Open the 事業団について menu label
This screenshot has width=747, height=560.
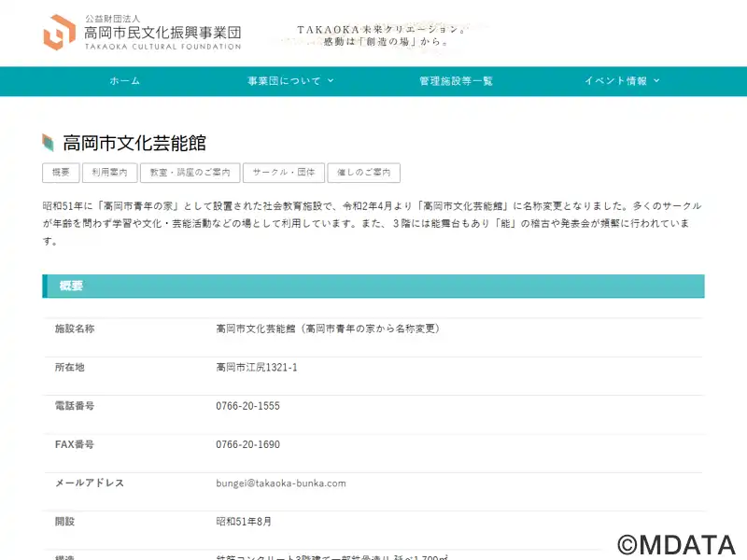pyautogui.click(x=284, y=81)
